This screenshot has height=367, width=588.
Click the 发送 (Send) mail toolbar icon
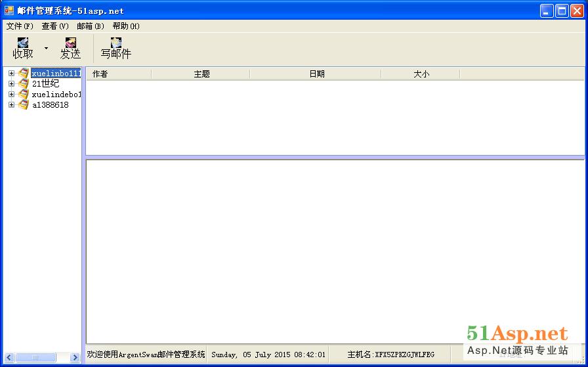[70, 43]
